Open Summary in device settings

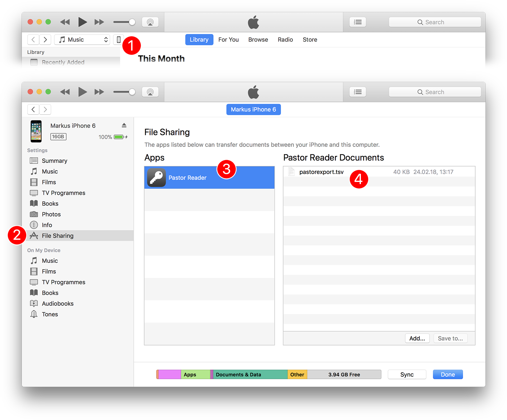[x=54, y=161]
